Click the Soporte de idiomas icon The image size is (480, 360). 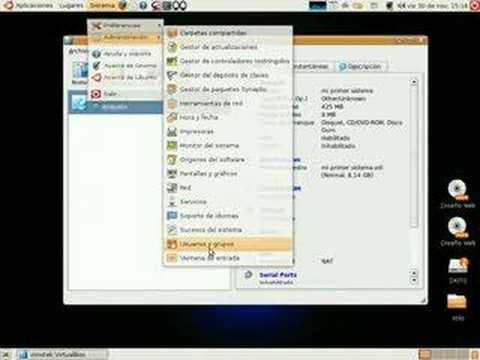pos(172,216)
